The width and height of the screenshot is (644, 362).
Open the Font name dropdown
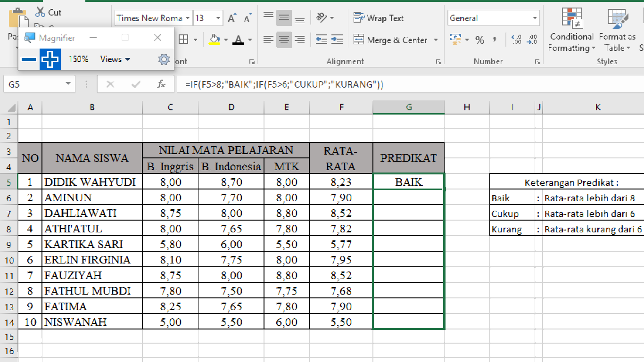(188, 18)
